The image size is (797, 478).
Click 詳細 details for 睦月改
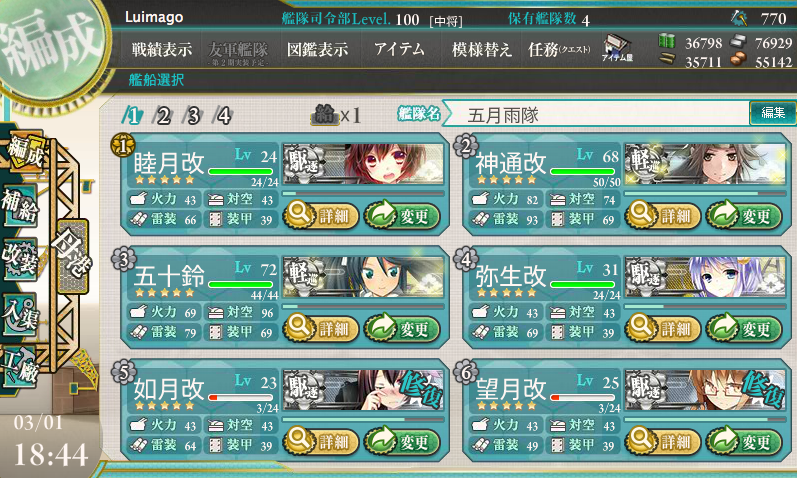320,216
